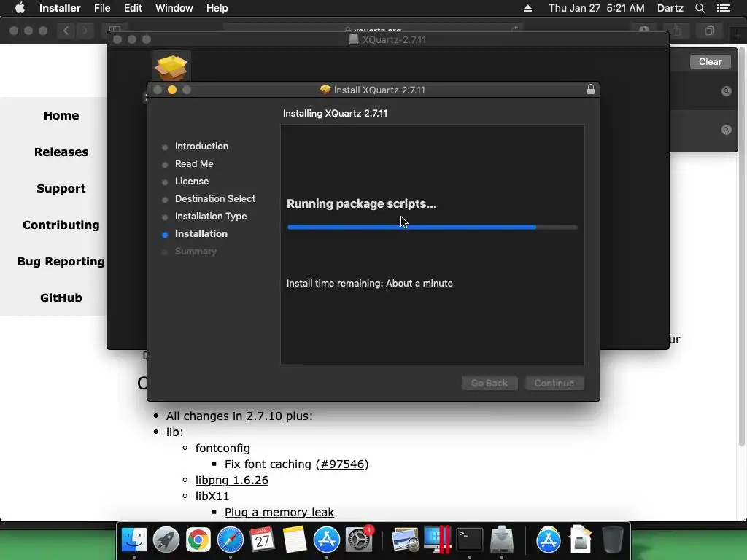The image size is (747, 560).
Task: Click Safari back arrow button
Action: click(66, 31)
